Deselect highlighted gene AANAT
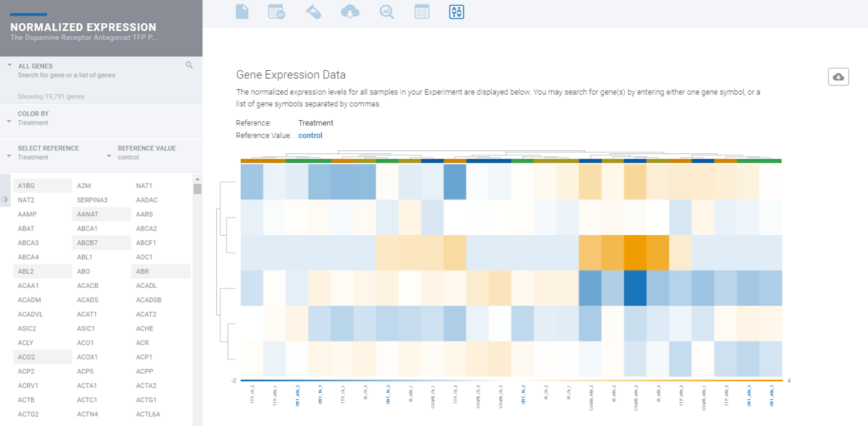Viewport: 868px width, 426px height. click(x=101, y=214)
